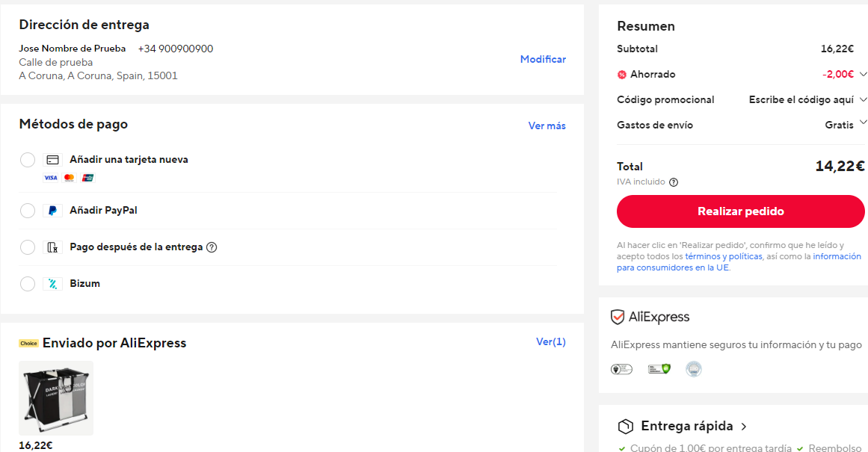Screen dimensions: 868x452
Task: Open the laundry basket product thumbnail
Action: click(x=56, y=398)
